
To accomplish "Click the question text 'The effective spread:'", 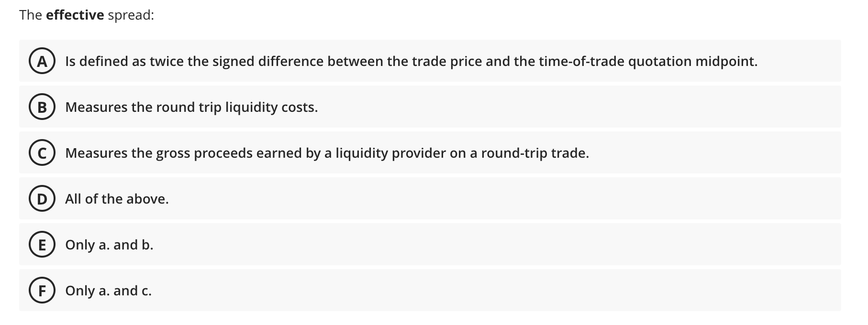I will [86, 14].
